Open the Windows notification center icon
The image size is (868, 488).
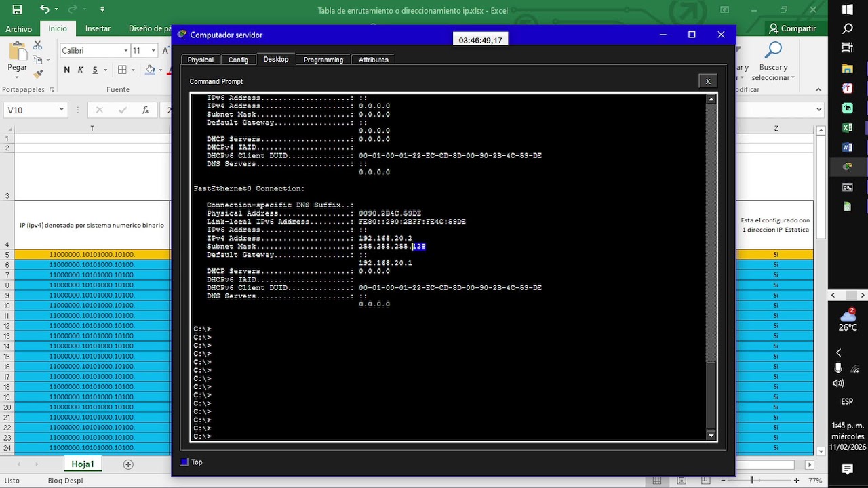848,469
